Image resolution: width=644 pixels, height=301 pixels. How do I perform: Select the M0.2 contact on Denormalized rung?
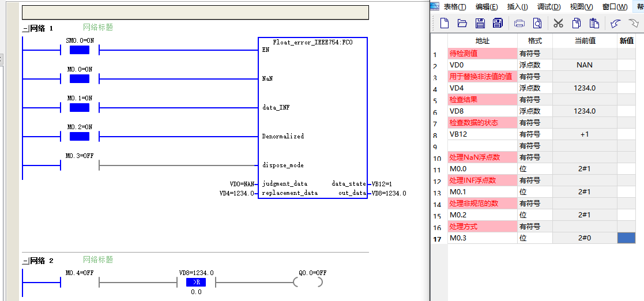pyautogui.click(x=80, y=136)
